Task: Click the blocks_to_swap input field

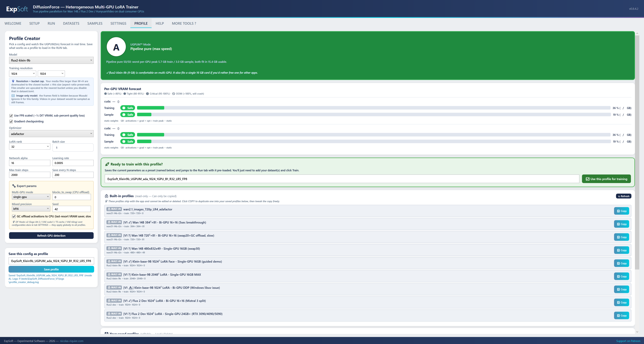Action: click(71, 197)
